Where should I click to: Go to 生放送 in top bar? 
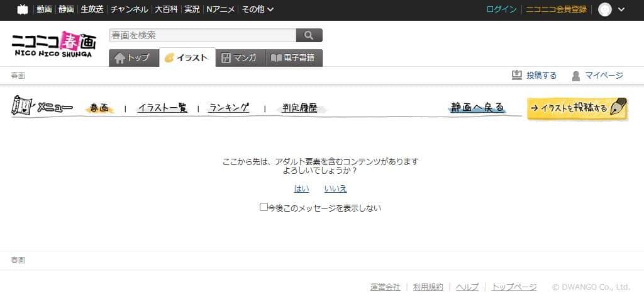(x=92, y=9)
